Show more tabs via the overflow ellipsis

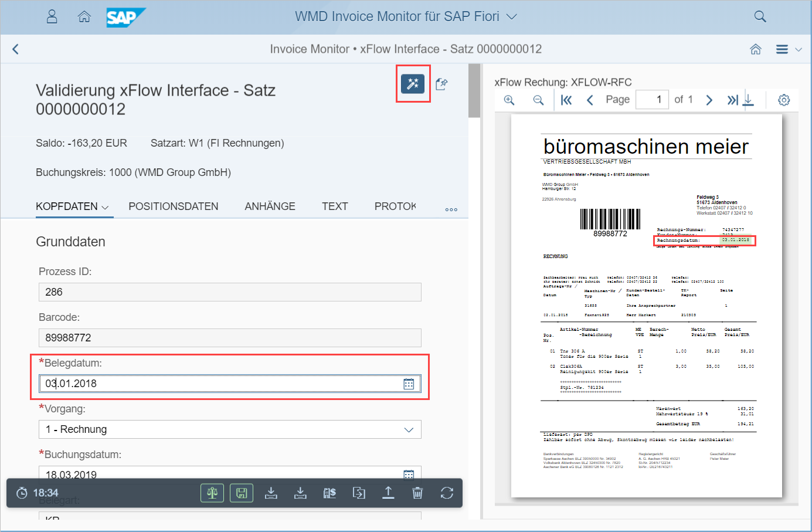click(x=451, y=209)
